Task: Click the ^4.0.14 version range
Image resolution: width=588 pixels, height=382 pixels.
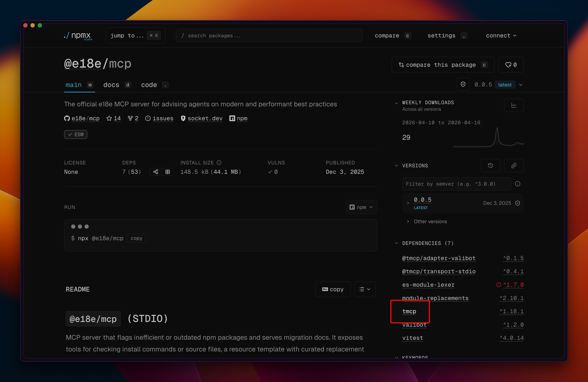Action: tap(512, 338)
